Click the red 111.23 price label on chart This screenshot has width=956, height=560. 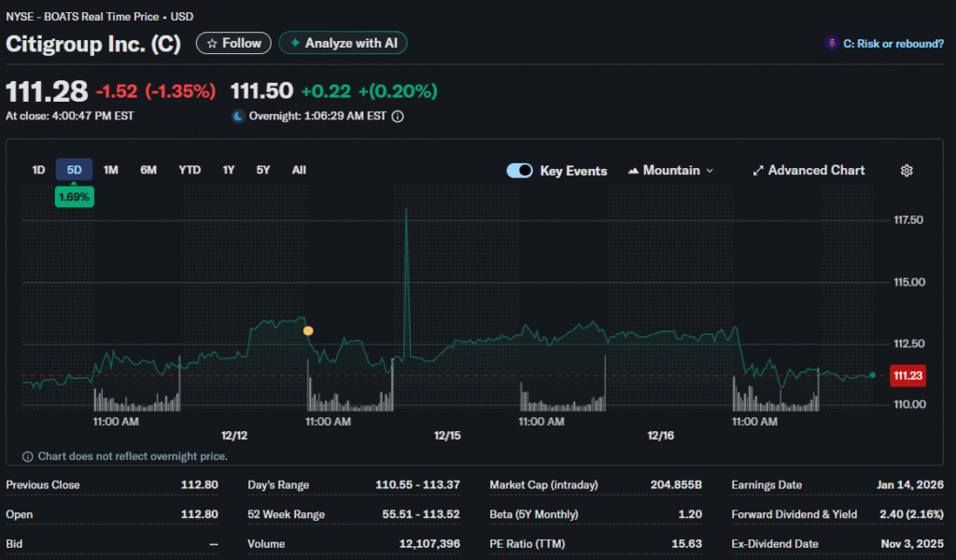pyautogui.click(x=907, y=375)
